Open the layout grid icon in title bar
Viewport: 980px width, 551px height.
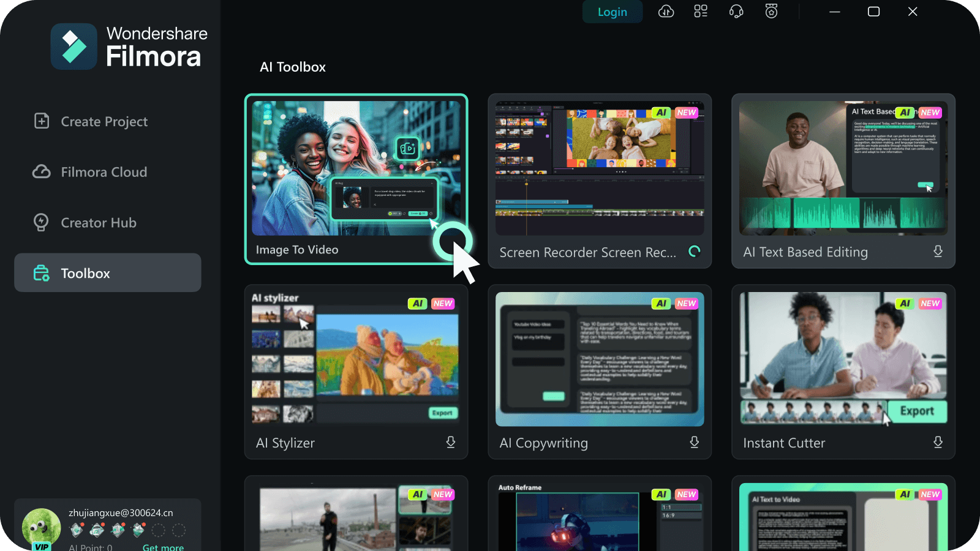[701, 12]
